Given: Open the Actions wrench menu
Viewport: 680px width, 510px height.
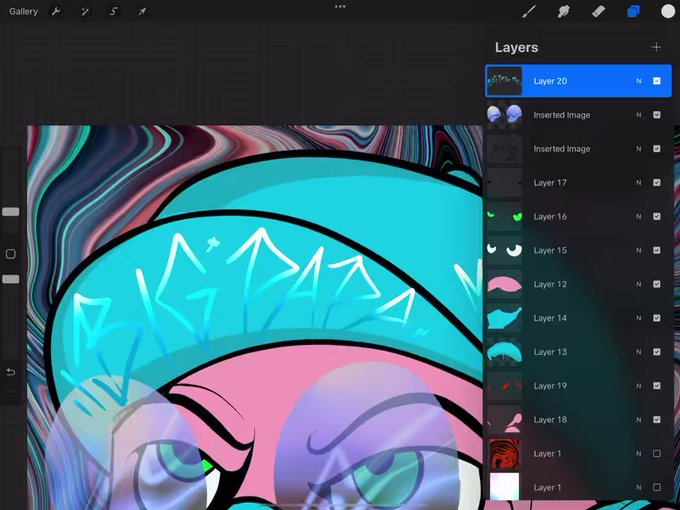Looking at the screenshot, I should 56,12.
